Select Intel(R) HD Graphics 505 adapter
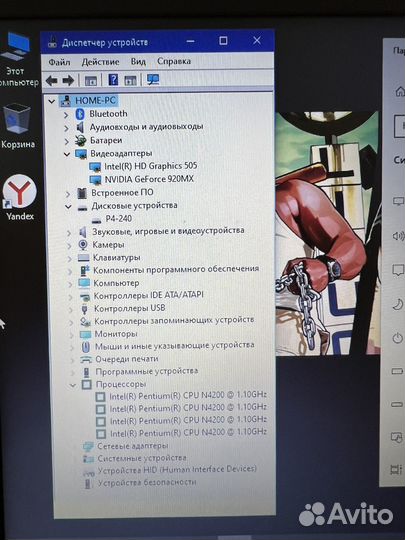Image resolution: width=405 pixels, height=540 pixels. point(150,166)
